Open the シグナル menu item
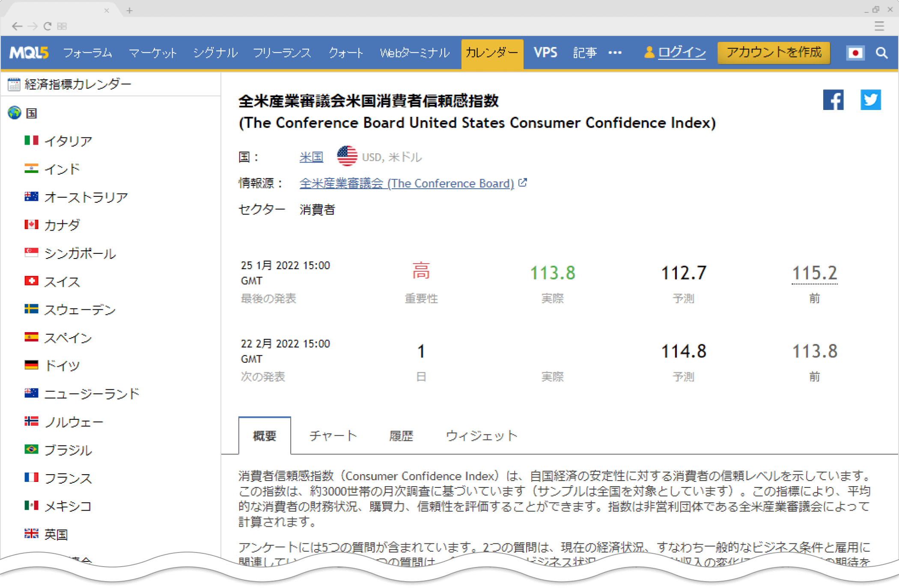 pyautogui.click(x=215, y=53)
